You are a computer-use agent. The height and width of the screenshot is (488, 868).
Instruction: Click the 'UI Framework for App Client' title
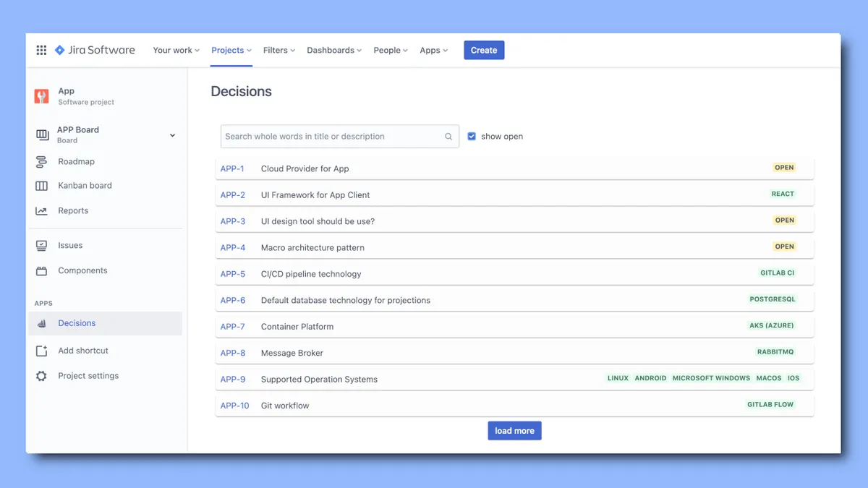click(315, 195)
